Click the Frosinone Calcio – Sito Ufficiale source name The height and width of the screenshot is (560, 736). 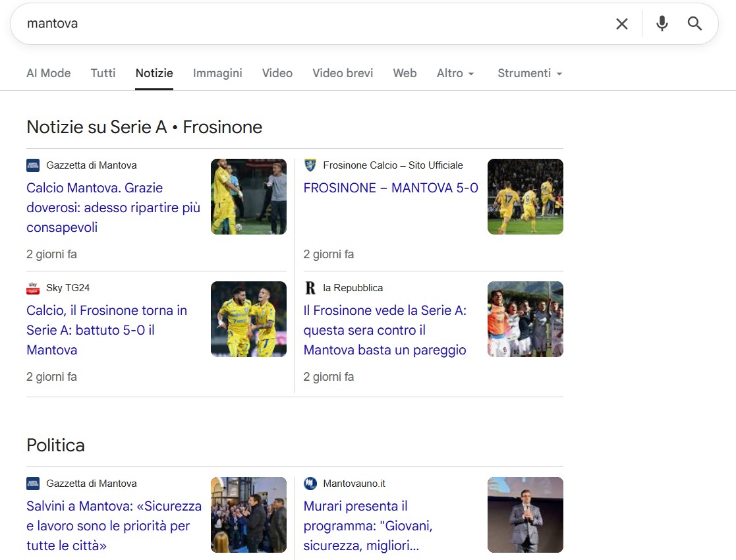[x=393, y=165]
